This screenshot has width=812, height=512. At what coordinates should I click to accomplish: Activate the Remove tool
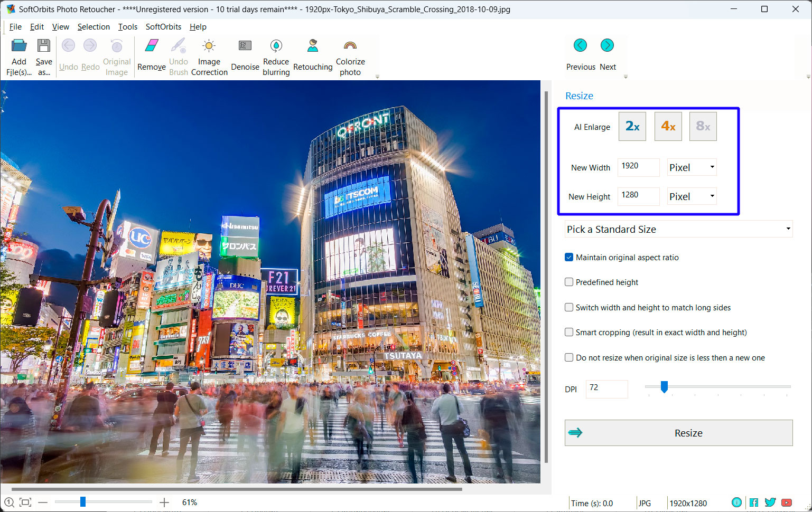coord(151,55)
